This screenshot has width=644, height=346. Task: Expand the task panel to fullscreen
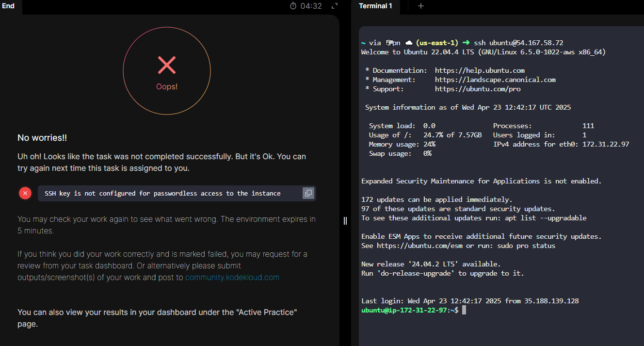pyautogui.click(x=334, y=6)
